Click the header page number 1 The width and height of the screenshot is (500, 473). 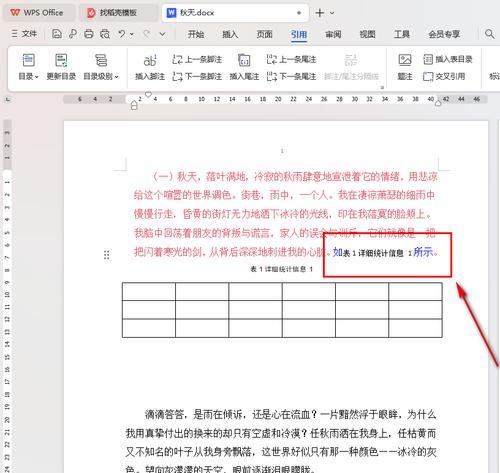point(282,151)
